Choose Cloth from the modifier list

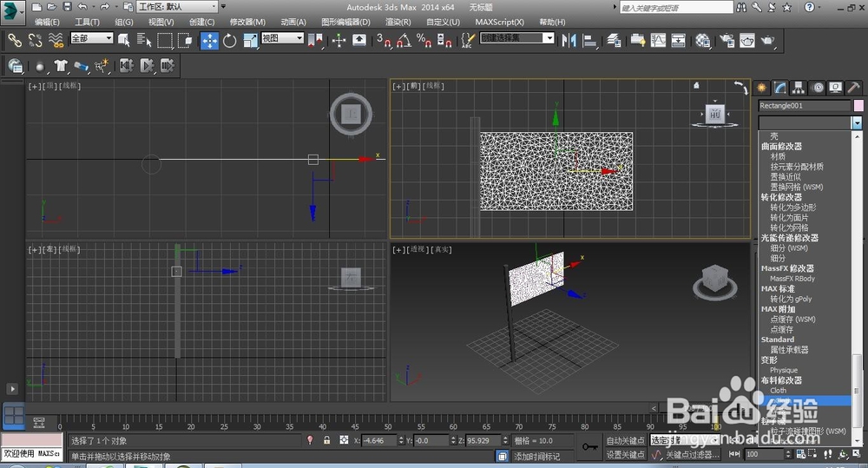point(779,391)
